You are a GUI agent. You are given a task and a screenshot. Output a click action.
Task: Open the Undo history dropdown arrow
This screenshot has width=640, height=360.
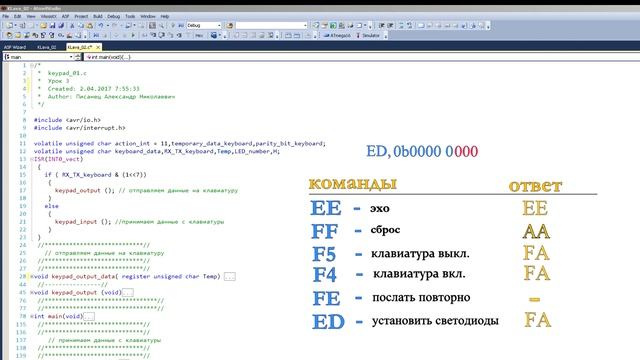point(107,25)
